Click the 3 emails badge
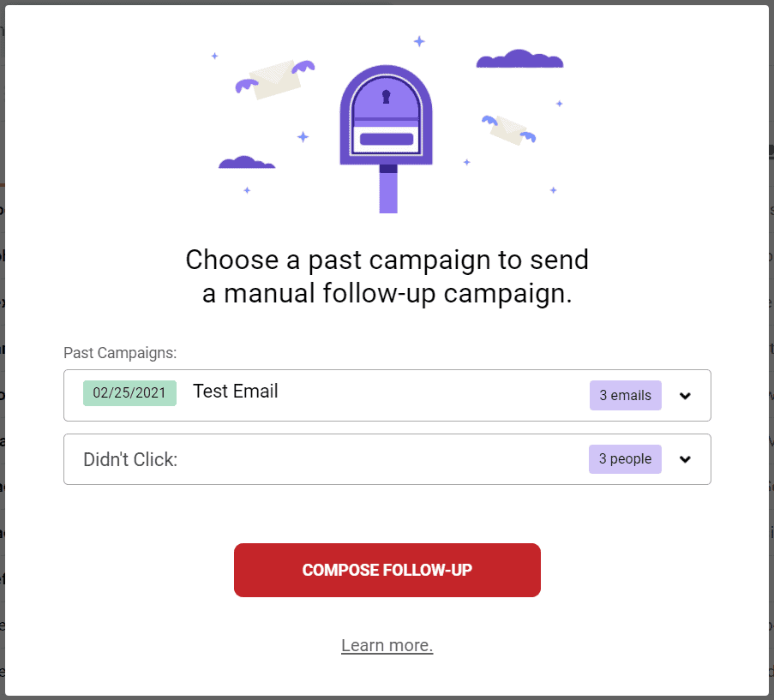774x700 pixels. [x=626, y=395]
